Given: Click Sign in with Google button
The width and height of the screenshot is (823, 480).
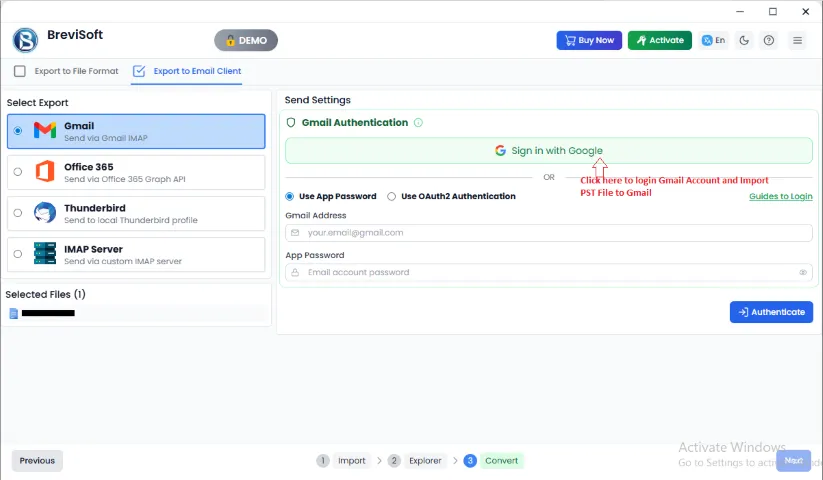Looking at the screenshot, I should [548, 151].
